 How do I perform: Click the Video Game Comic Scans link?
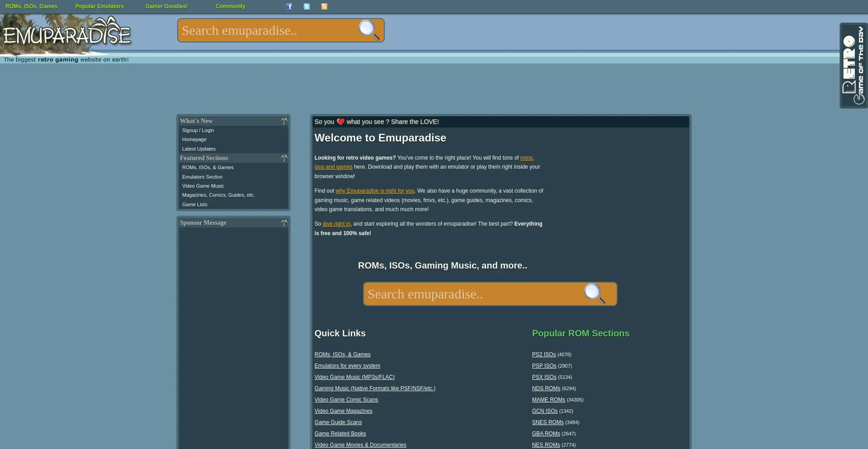(346, 400)
